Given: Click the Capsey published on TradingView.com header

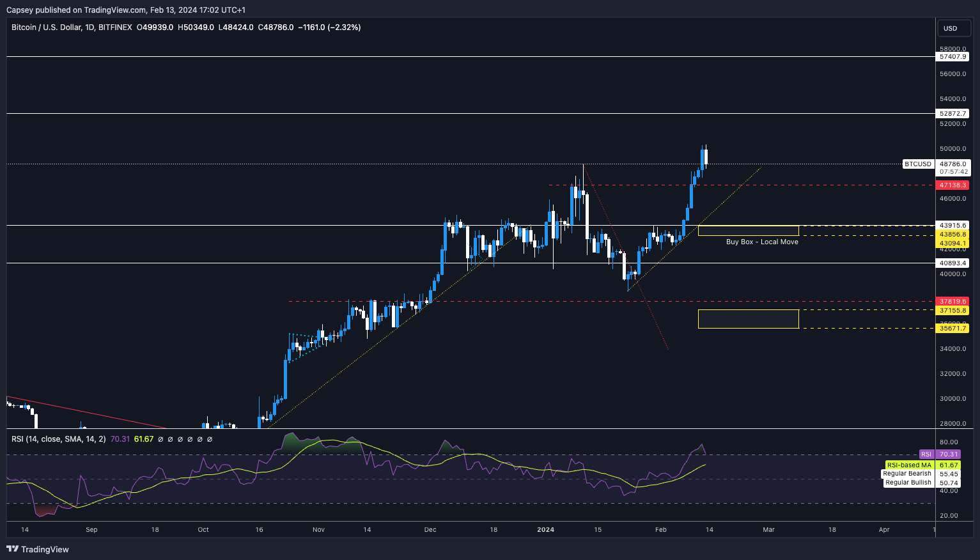Looking at the screenshot, I should [x=125, y=10].
